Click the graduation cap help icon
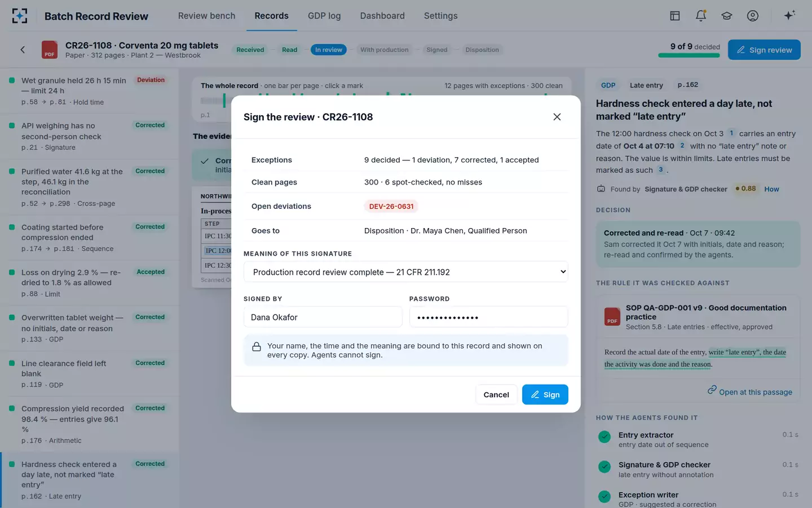The image size is (812, 508). tap(727, 16)
